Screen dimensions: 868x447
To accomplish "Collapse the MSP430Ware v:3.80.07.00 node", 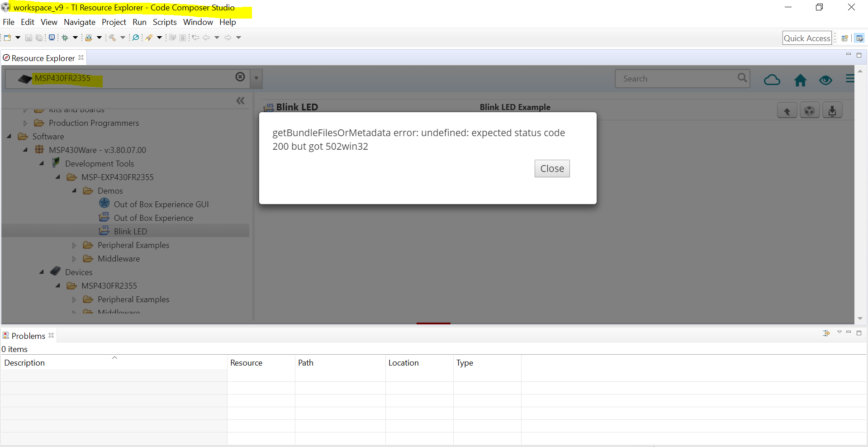I will (x=25, y=150).
